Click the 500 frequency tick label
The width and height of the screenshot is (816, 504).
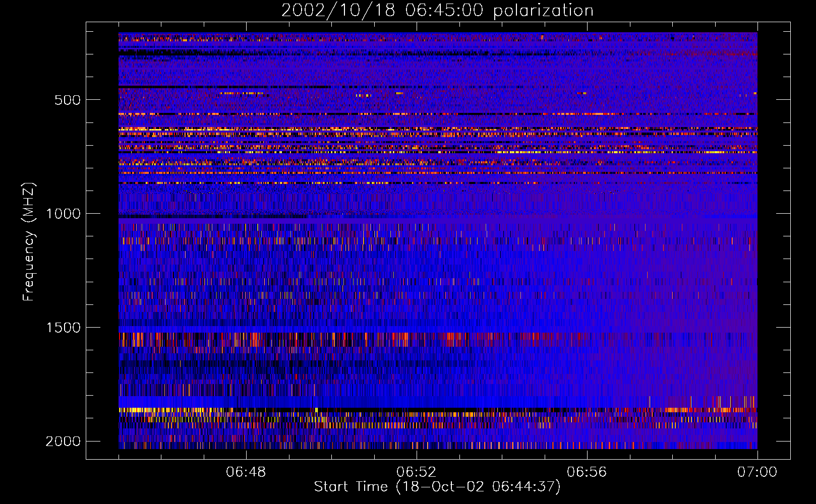click(x=68, y=100)
